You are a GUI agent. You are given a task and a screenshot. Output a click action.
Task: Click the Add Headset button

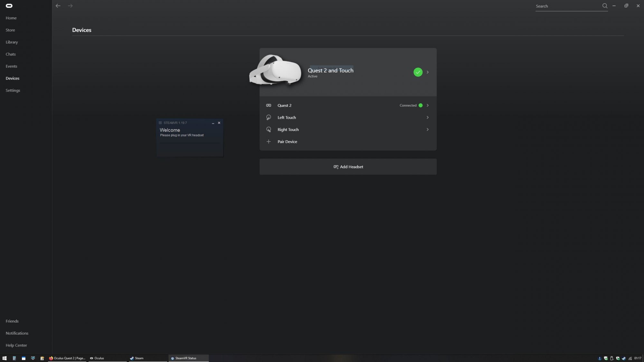348,167
